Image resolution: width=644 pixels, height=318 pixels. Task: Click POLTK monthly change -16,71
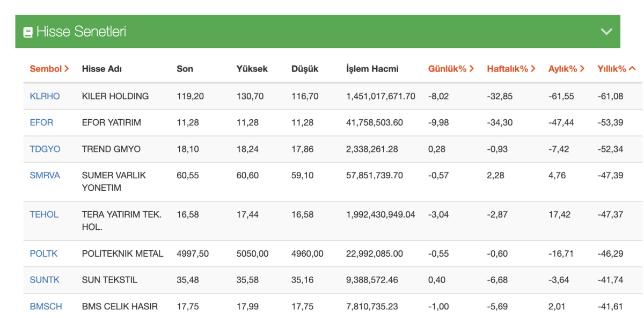(561, 254)
